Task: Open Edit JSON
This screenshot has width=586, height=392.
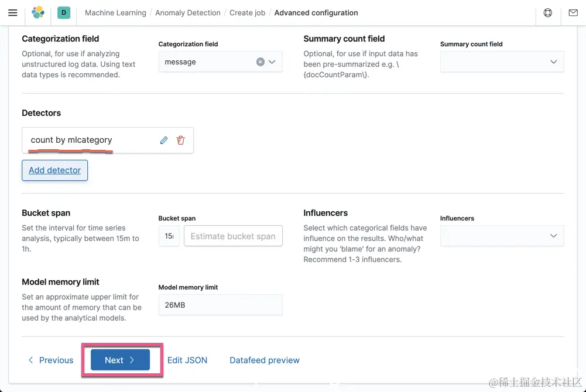Action: click(187, 360)
